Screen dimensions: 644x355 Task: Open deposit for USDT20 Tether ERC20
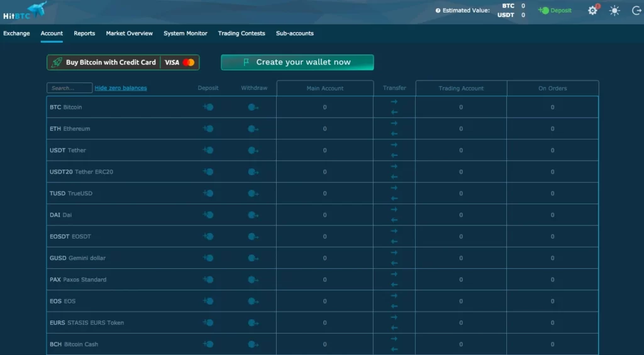click(x=208, y=172)
